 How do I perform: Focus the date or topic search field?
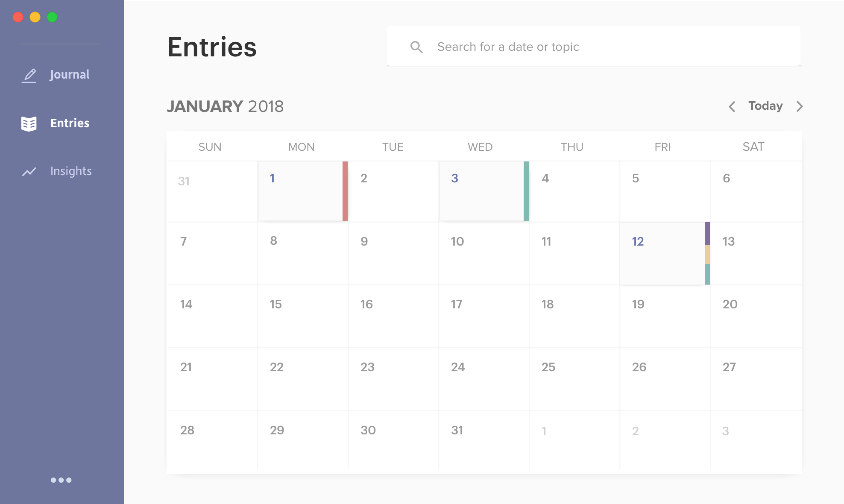598,47
